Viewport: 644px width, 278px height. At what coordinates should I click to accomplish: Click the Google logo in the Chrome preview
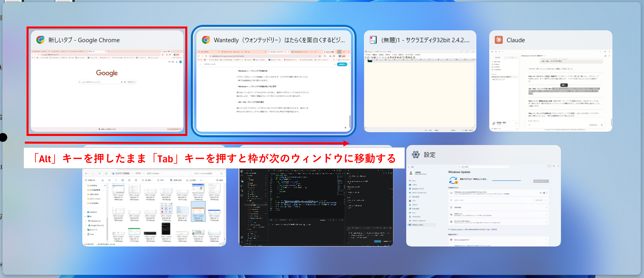pyautogui.click(x=107, y=73)
